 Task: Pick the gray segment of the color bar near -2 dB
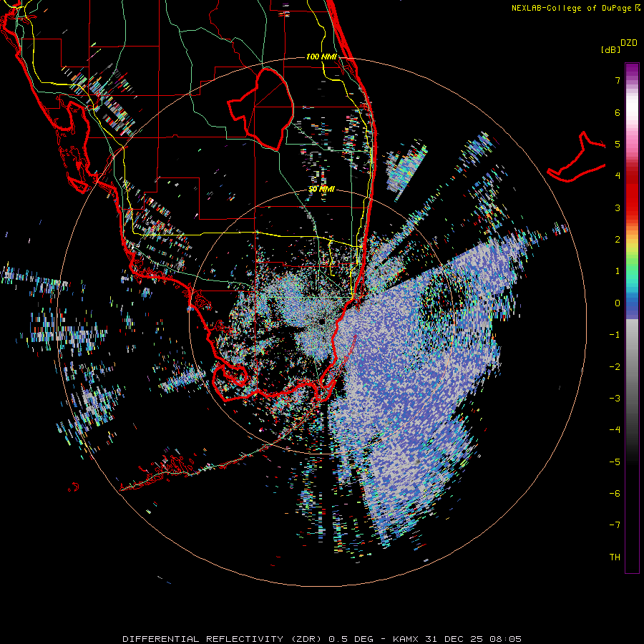coord(632,366)
